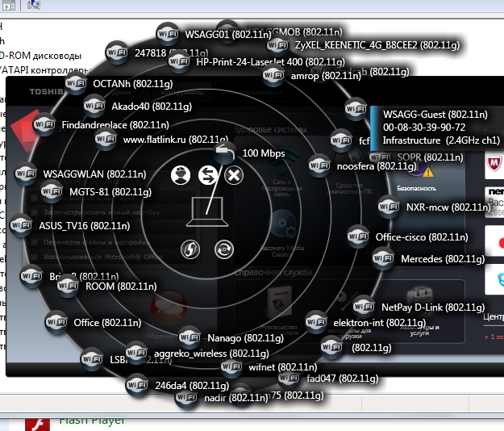Click the two-arrows switch icon in radar center
This screenshot has width=504, height=431.
pyautogui.click(x=208, y=175)
